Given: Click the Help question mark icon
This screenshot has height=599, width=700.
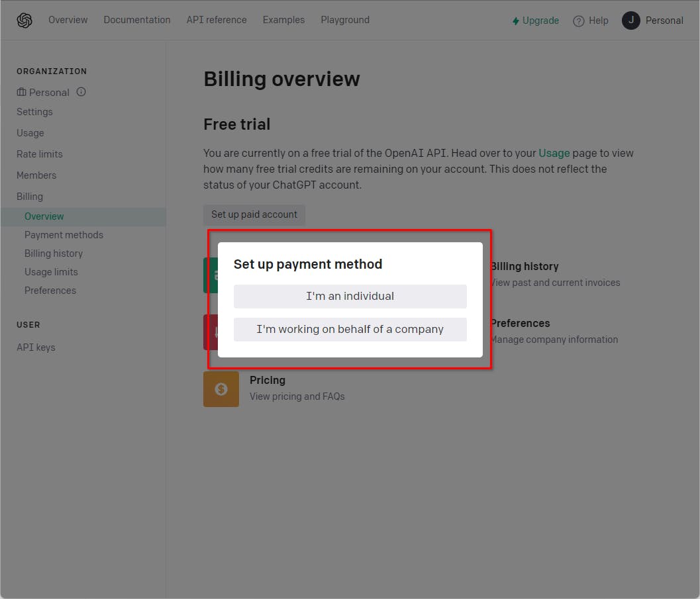Looking at the screenshot, I should 579,21.
